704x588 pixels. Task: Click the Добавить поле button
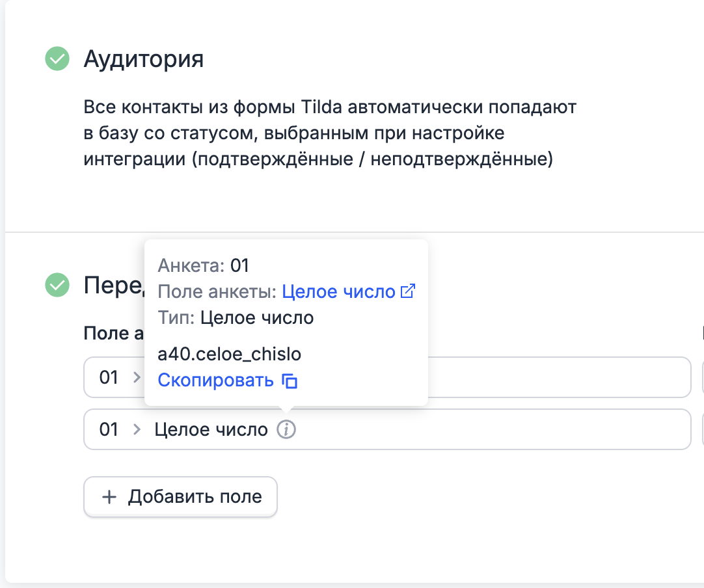[180, 497]
